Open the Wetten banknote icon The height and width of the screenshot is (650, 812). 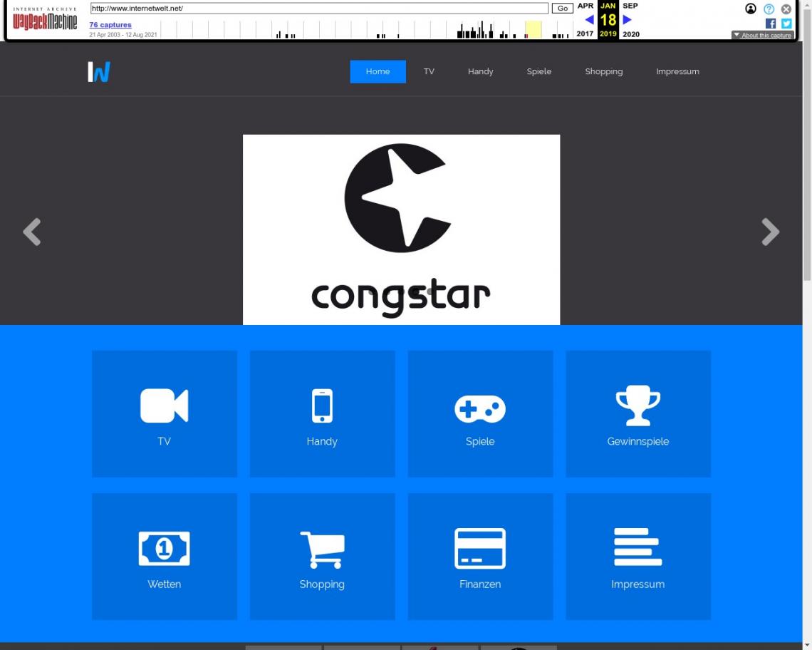(164, 548)
